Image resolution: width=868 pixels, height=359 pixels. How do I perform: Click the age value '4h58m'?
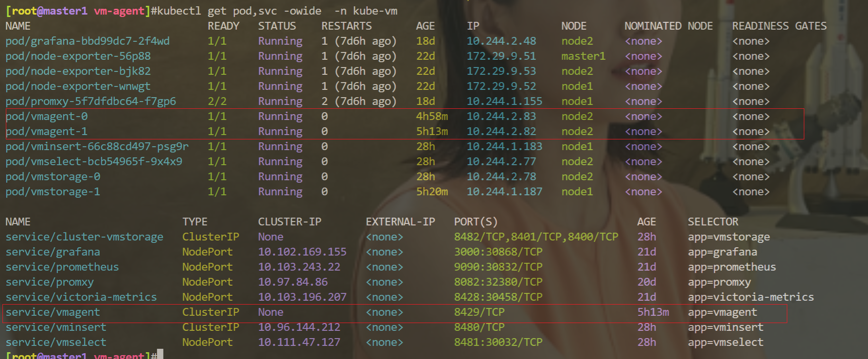pyautogui.click(x=432, y=117)
